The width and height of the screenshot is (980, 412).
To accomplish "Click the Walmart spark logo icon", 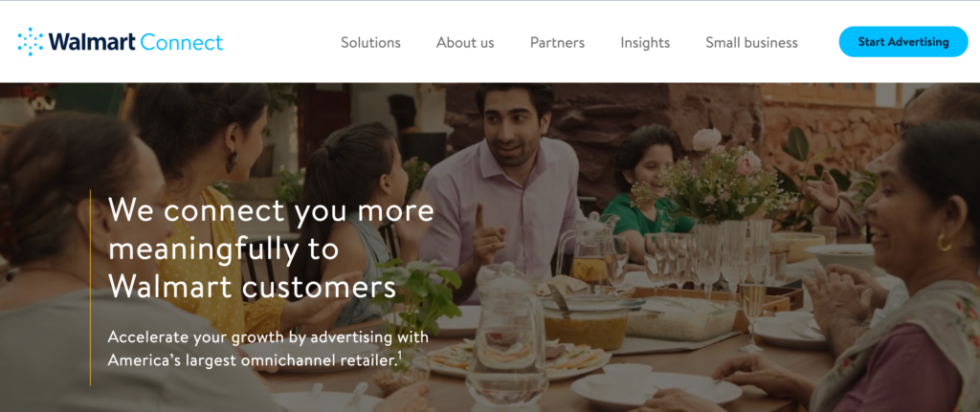I will (x=31, y=42).
